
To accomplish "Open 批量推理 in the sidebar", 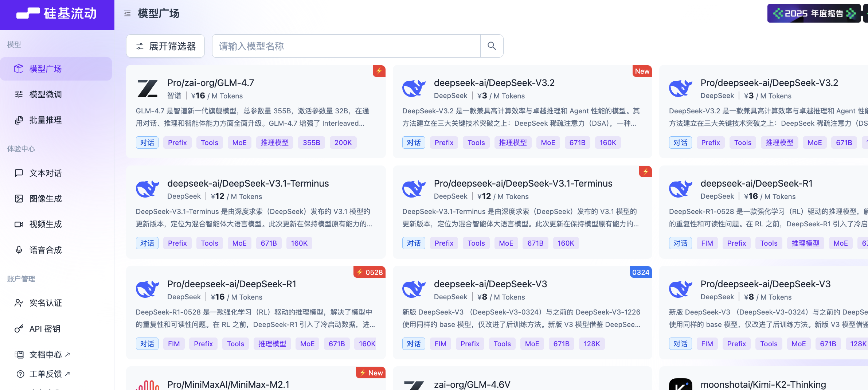I will (x=46, y=120).
